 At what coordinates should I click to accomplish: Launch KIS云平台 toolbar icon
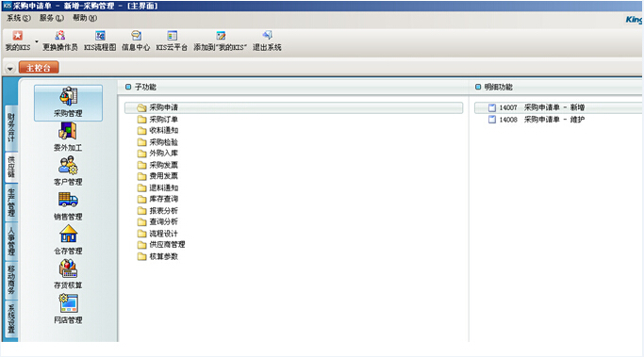pyautogui.click(x=172, y=41)
